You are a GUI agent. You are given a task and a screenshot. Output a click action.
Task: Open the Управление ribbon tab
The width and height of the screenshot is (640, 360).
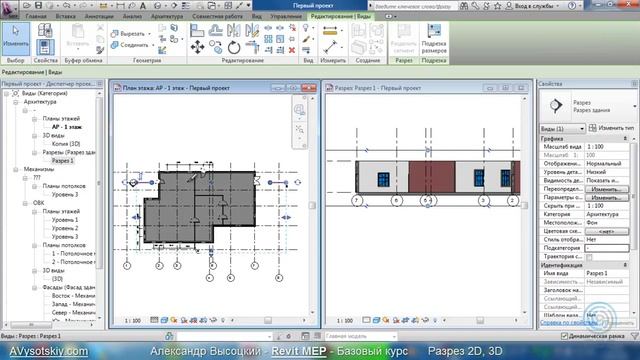(x=286, y=16)
